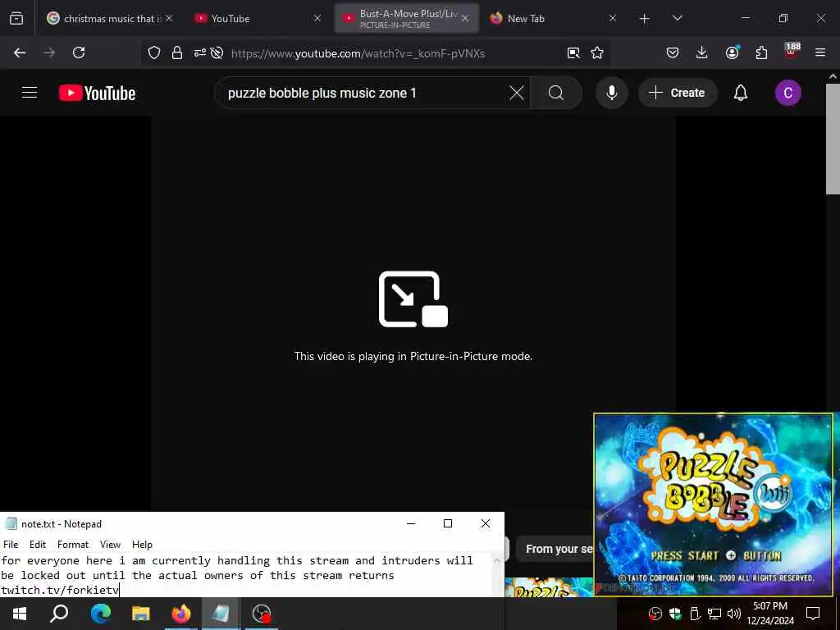Click inside the Notepad text at 'twitch.tv/forkietv'
Viewport: 840px width, 630px height.
click(x=59, y=590)
